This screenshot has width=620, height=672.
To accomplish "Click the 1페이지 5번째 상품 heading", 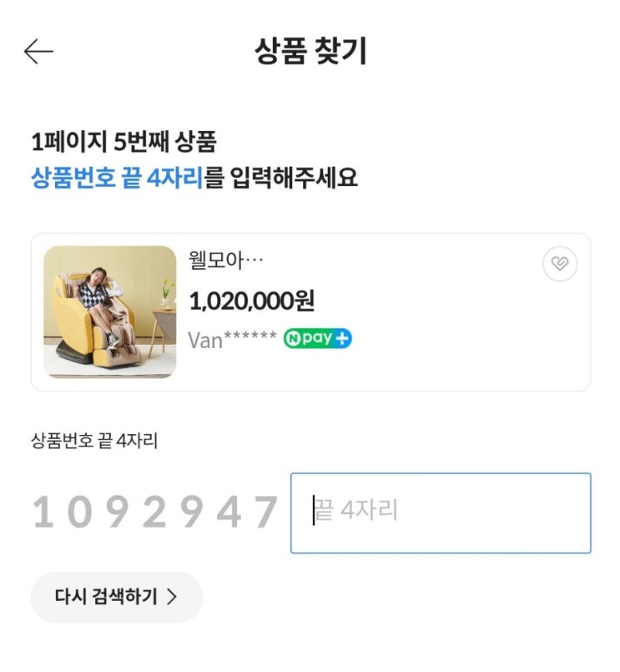I will pos(123,142).
